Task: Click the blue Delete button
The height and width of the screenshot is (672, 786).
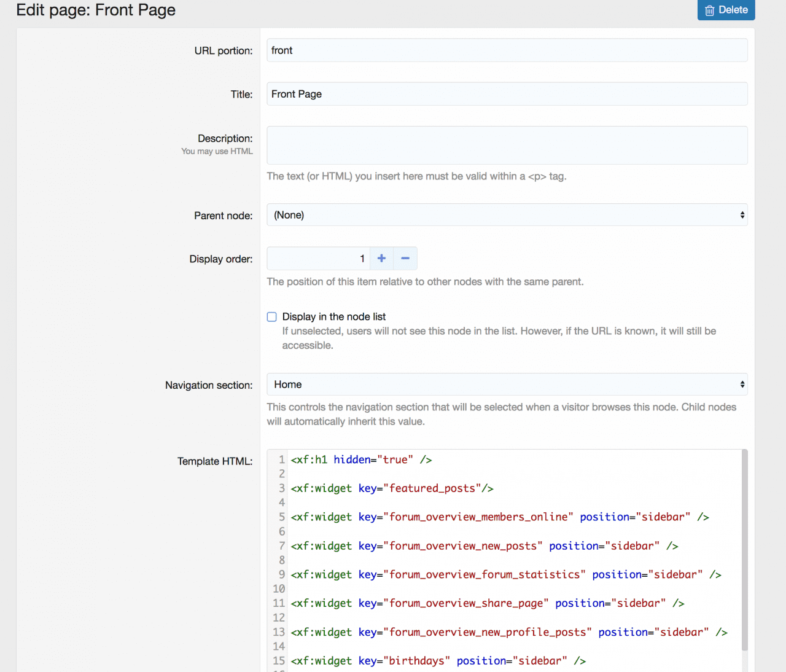Action: [x=726, y=10]
